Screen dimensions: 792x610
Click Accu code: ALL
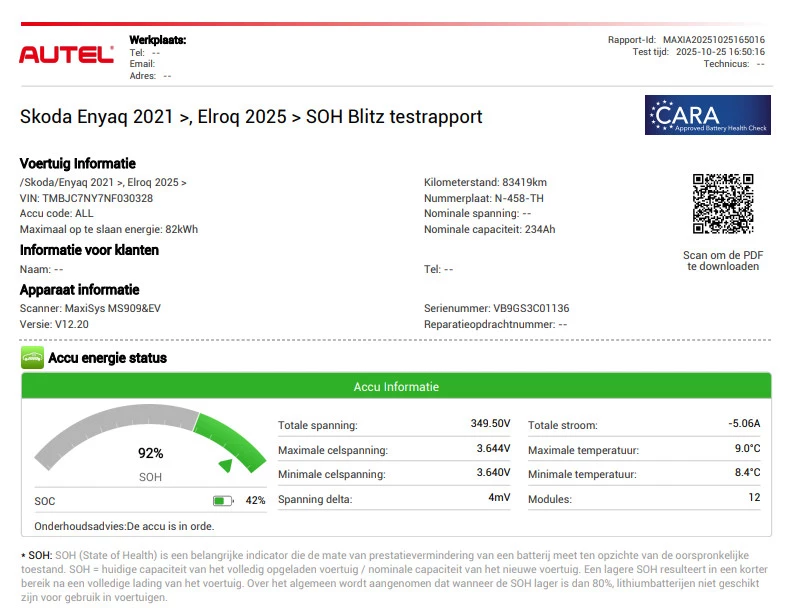(57, 213)
